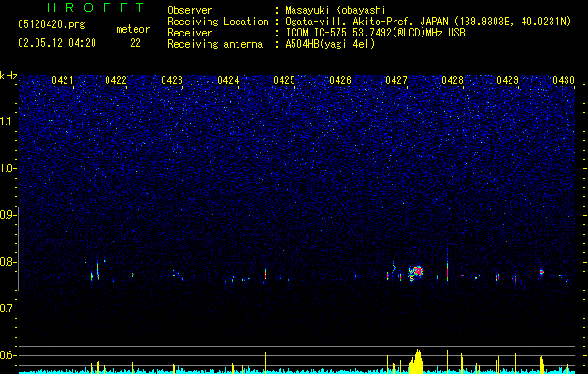Click the 0421 time marker
The width and height of the screenshot is (588, 374).
[x=63, y=80]
